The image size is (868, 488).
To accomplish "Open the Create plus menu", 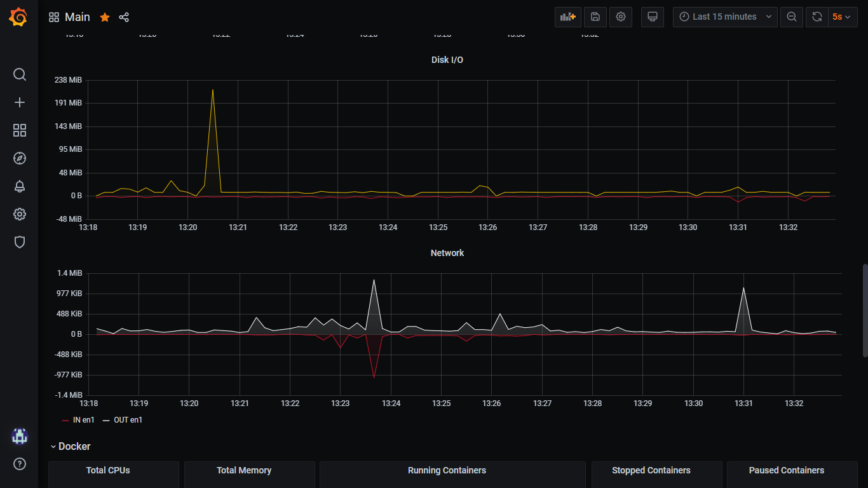I will coord(20,102).
